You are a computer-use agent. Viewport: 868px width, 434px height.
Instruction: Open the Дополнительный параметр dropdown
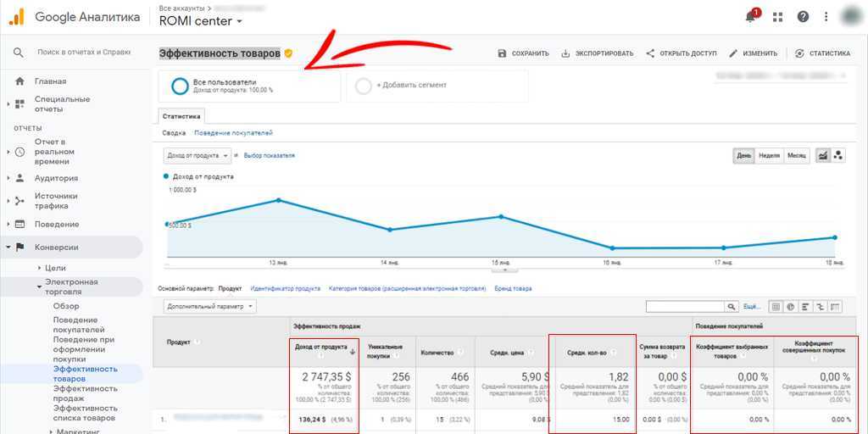[210, 306]
